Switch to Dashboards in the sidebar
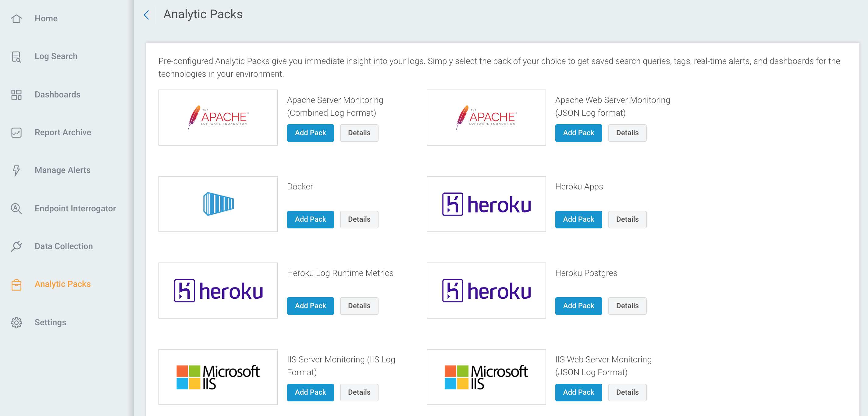868x416 pixels. coord(57,95)
